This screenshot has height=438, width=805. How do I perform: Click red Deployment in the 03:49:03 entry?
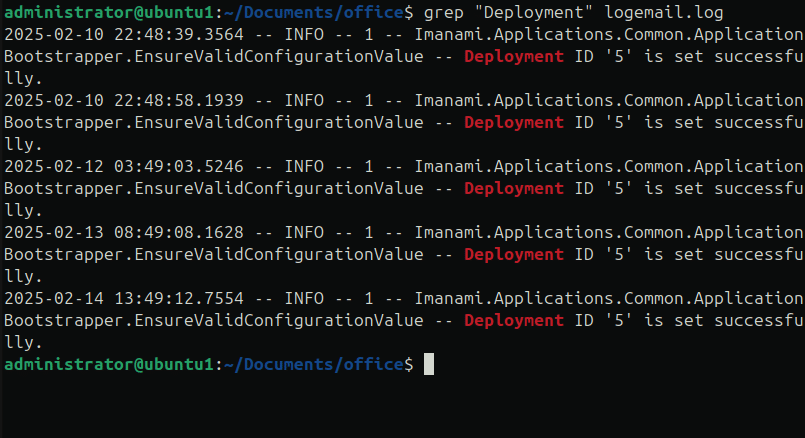coord(514,188)
